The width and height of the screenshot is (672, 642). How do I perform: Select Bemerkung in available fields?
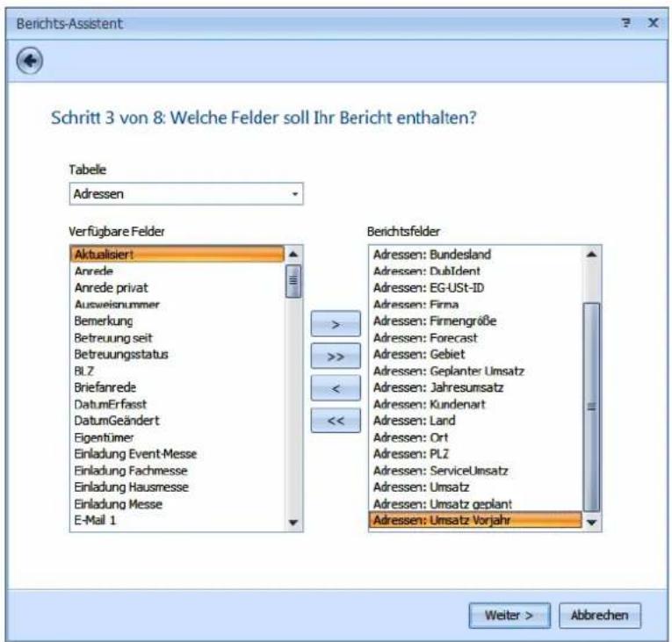click(177, 321)
